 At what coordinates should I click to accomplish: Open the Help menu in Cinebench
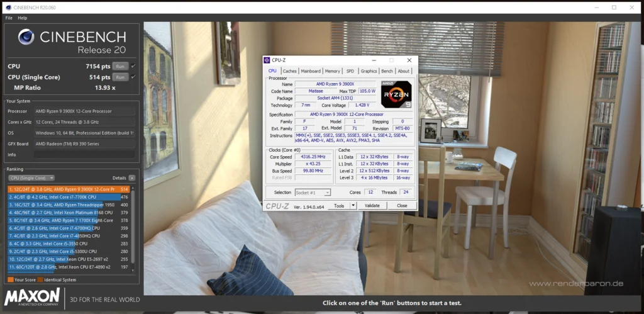[22, 18]
